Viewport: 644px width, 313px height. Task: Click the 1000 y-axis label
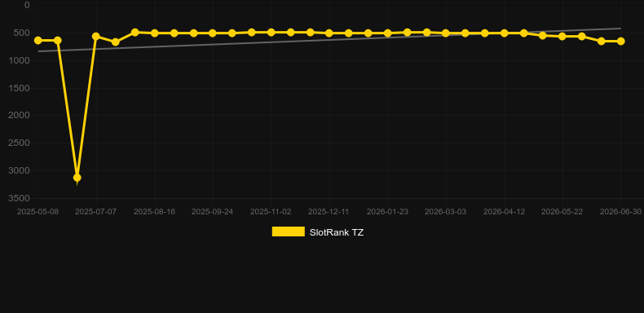(x=20, y=60)
